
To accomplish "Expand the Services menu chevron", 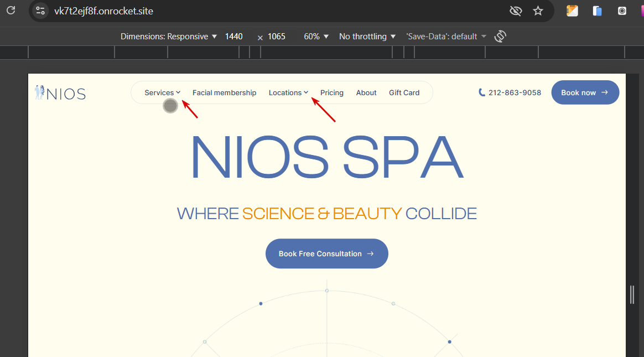I will (x=178, y=92).
